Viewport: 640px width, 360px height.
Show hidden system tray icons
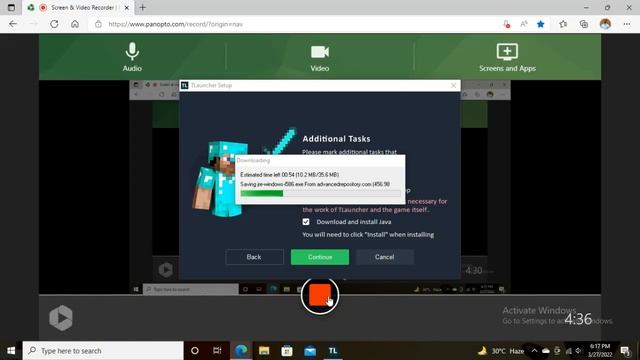tap(534, 351)
